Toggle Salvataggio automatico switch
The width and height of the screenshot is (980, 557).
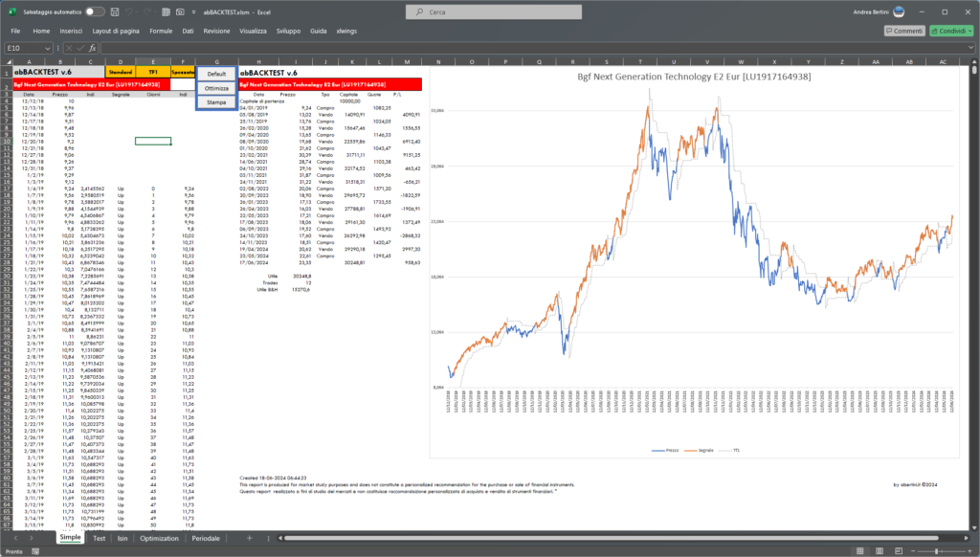(x=95, y=11)
